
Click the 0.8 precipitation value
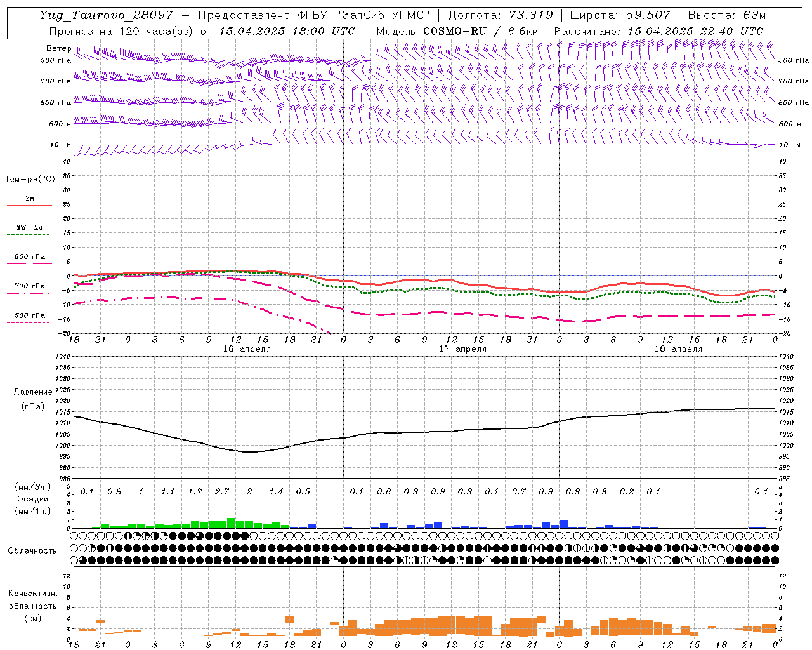click(x=114, y=492)
